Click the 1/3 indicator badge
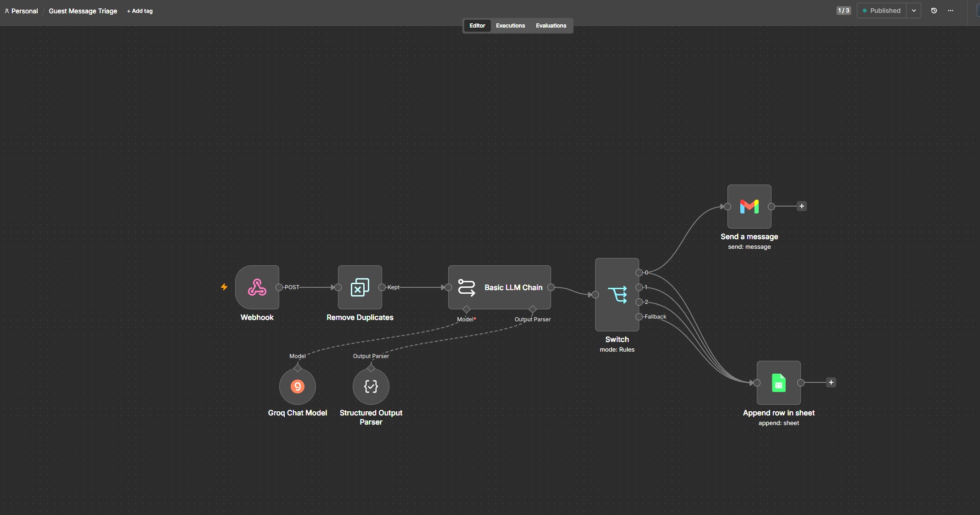 (x=844, y=11)
